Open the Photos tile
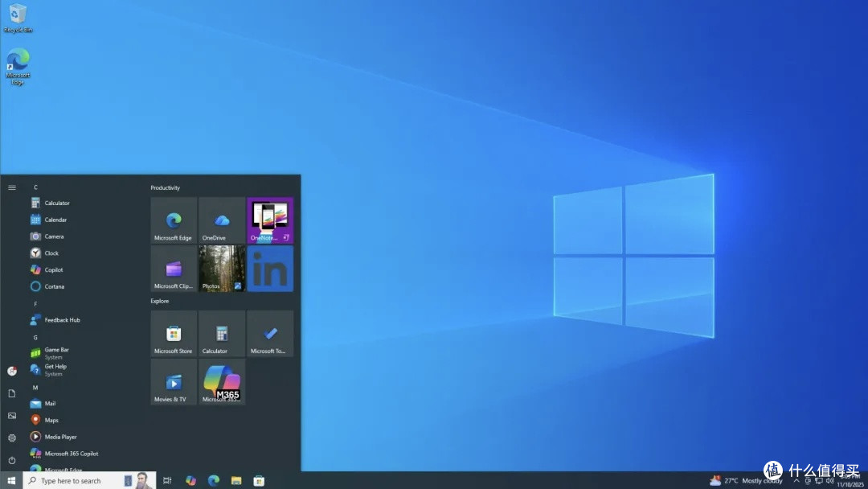This screenshot has width=868, height=489. 222,269
